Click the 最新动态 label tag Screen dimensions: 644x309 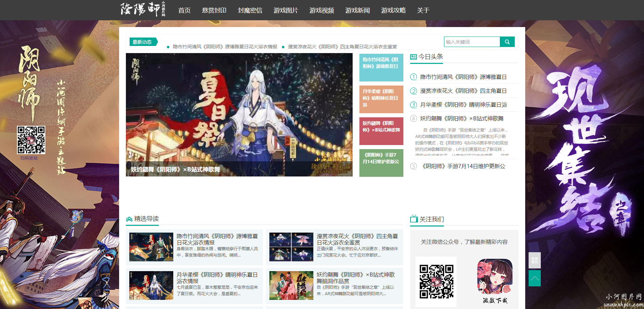143,42
